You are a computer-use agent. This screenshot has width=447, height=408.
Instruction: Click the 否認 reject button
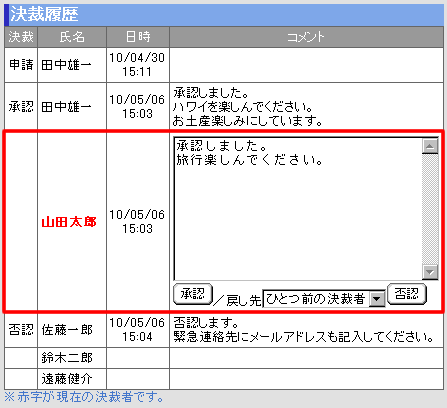[x=407, y=294]
